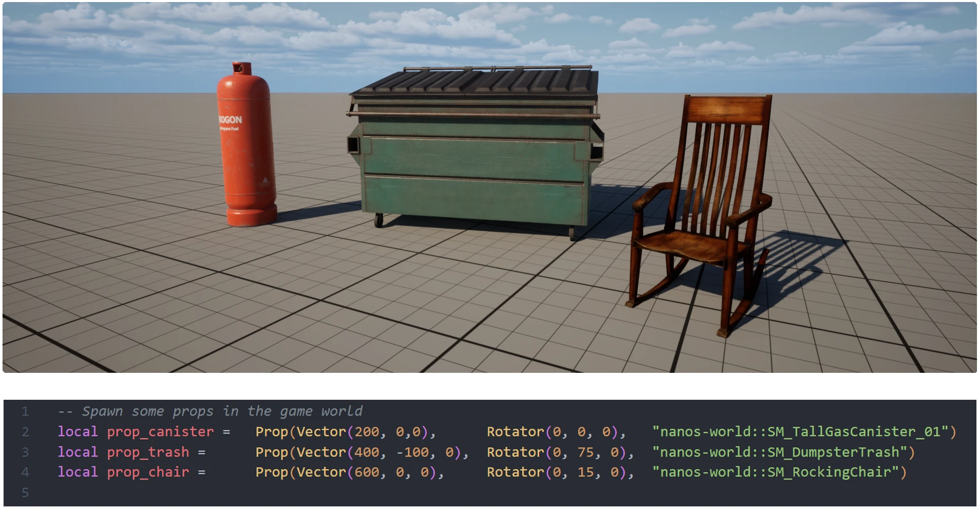Click 'Rotator(0, 15, 0)' in code line 4
The height and width of the screenshot is (511, 980).
[x=557, y=472]
